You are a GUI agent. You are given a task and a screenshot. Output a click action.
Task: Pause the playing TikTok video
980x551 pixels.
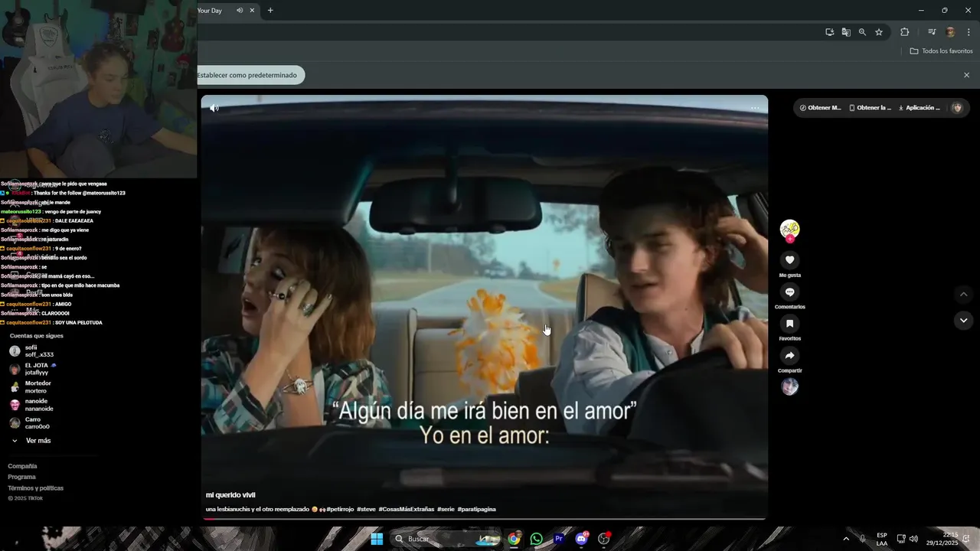[484, 306]
